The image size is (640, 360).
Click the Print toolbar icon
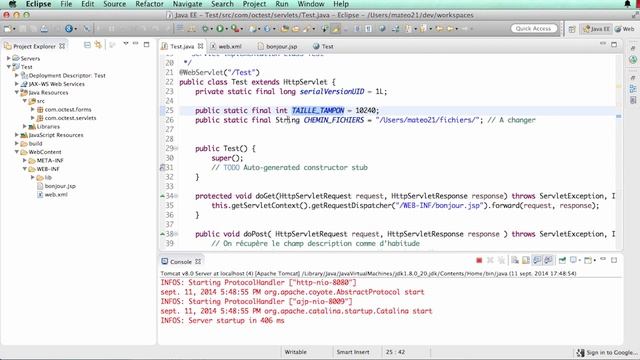coord(44,29)
